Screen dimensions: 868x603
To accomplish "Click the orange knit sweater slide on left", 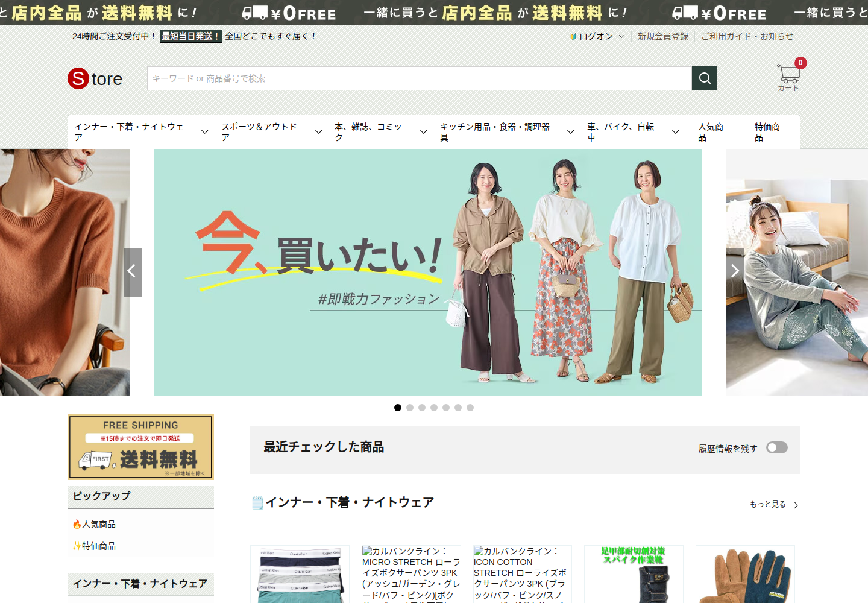I will [x=64, y=272].
